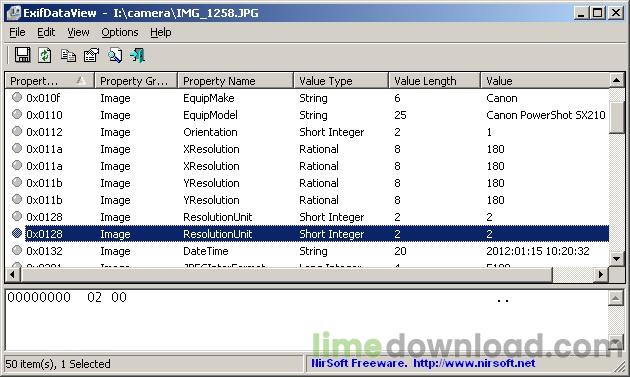Image resolution: width=630 pixels, height=377 pixels.
Task: Sort by the Property Name column header
Action: [x=235, y=81]
